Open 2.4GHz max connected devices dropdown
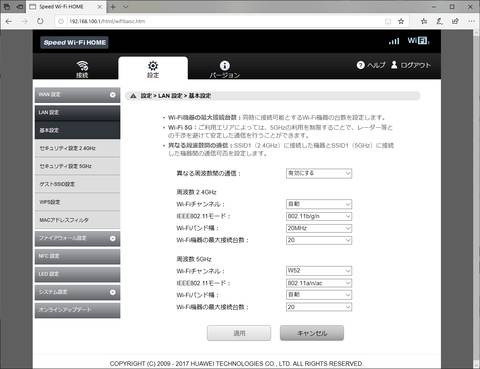Screen dimensions: 480x369 click(319, 240)
